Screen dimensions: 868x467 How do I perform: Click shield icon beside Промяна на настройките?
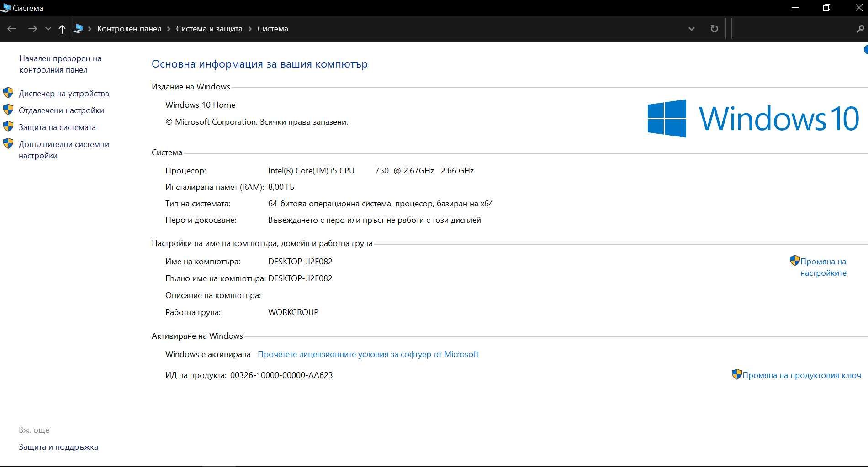(x=794, y=261)
